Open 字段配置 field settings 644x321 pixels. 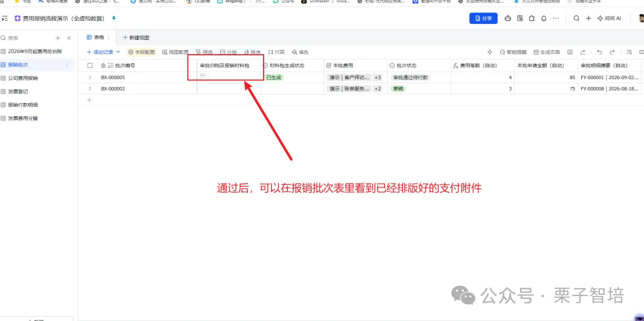(142, 52)
